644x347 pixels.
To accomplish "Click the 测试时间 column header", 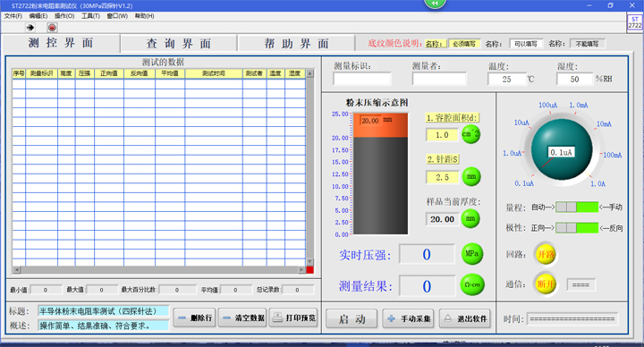I will [214, 73].
